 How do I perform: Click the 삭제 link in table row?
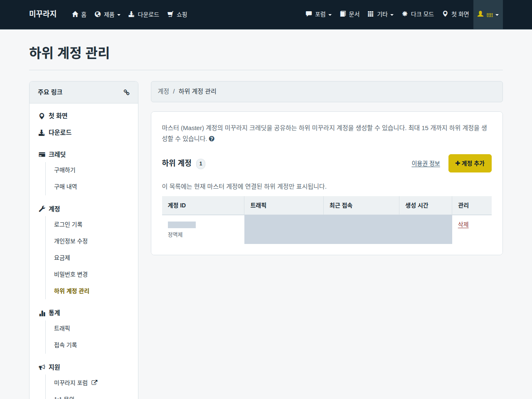click(x=463, y=224)
